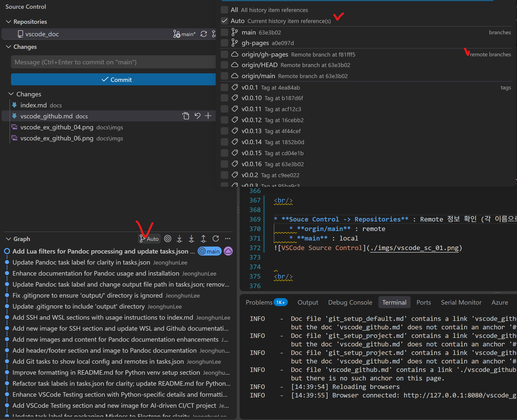Select commit 'Add Git tasks to show local config'
This screenshot has height=420, width=517.
coord(98,361)
